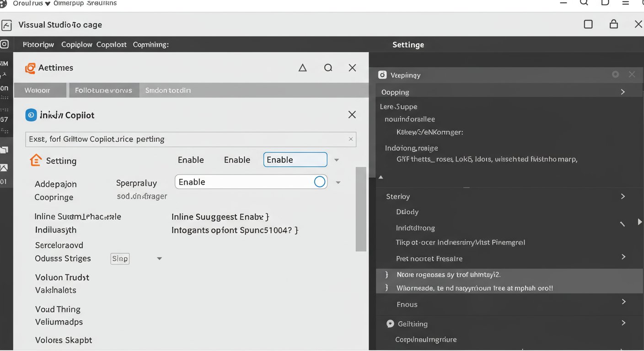This screenshot has height=351, width=644.
Task: Click the warning triangle in Aettimes header
Action: 302,67
